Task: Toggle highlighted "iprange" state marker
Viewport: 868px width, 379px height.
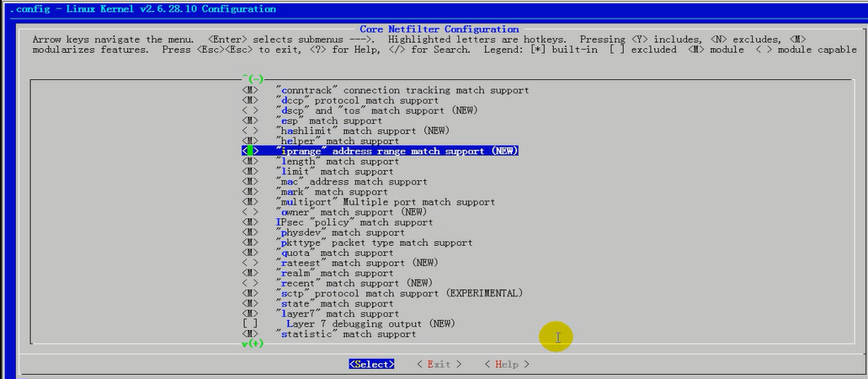Action: coord(250,151)
